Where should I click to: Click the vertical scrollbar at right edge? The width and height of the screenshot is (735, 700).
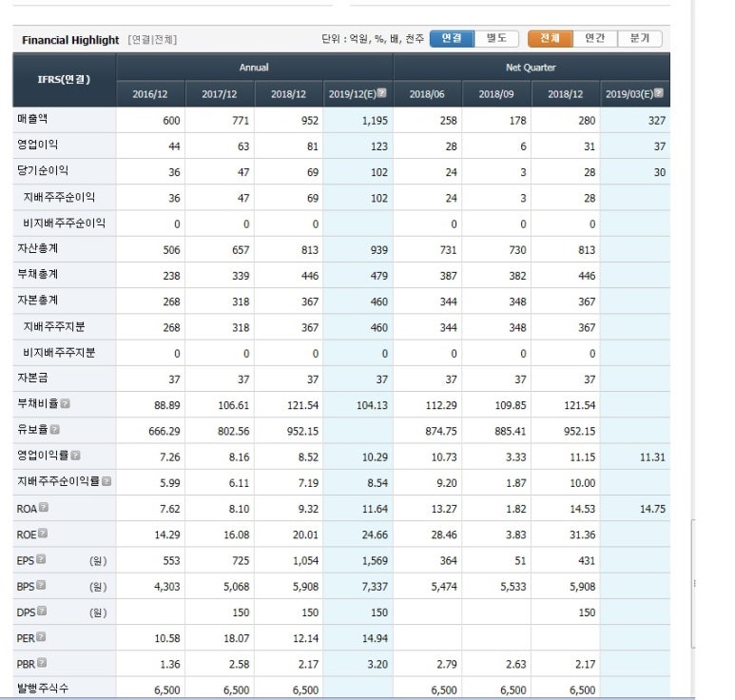click(x=693, y=584)
